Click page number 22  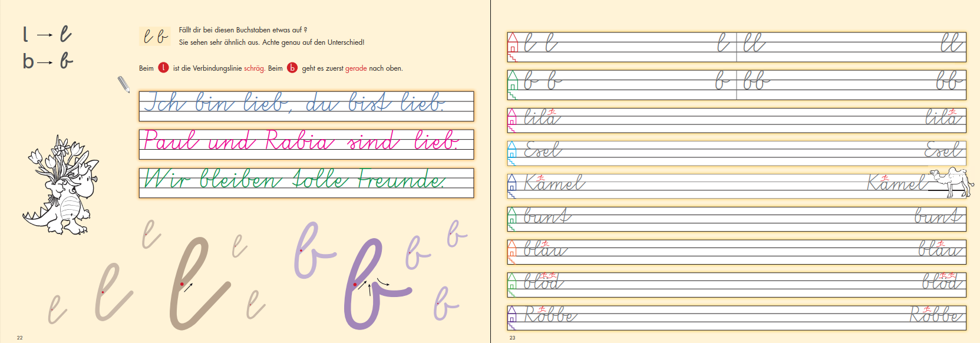pos(19,338)
